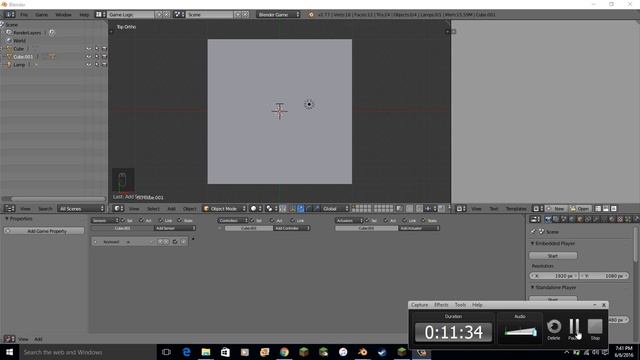The width and height of the screenshot is (640, 360).
Task: Open the Logic Editor type icon at bottom-left
Action: (9, 339)
